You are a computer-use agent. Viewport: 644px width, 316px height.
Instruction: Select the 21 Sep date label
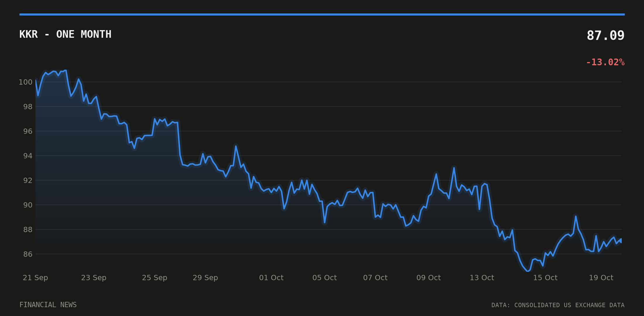(x=35, y=278)
